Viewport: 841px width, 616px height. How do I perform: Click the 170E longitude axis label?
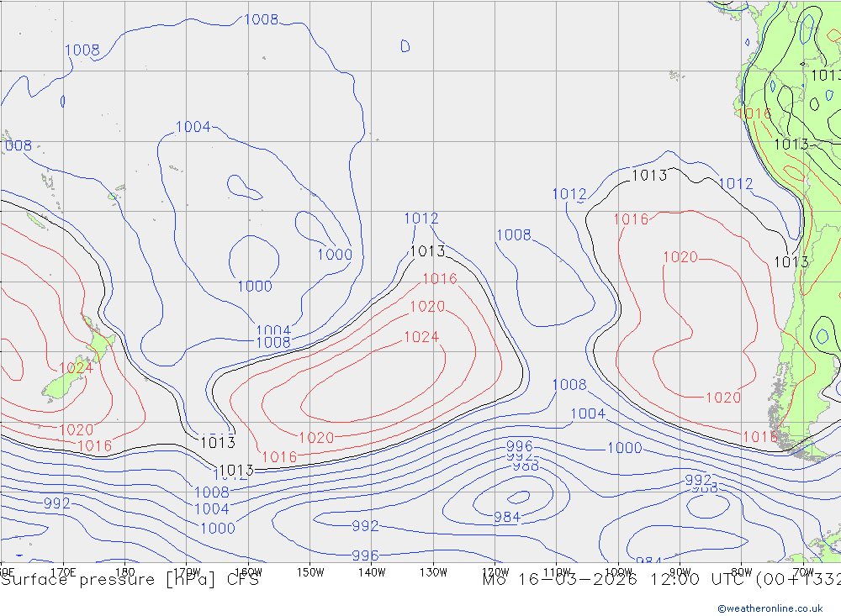pyautogui.click(x=63, y=572)
